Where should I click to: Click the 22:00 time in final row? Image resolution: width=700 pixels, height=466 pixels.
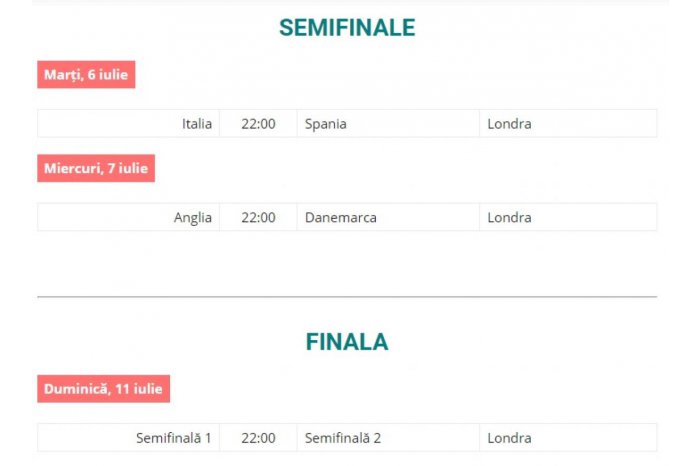pos(258,438)
